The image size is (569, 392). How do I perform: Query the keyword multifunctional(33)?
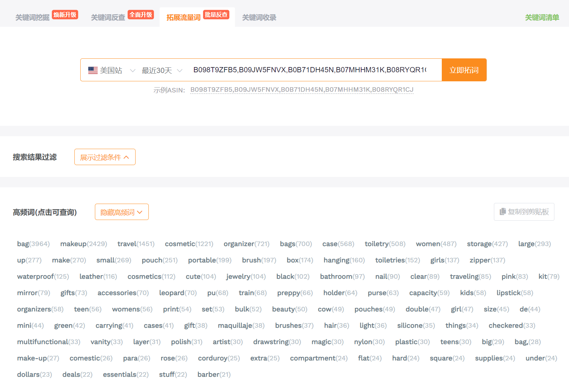coord(49,342)
